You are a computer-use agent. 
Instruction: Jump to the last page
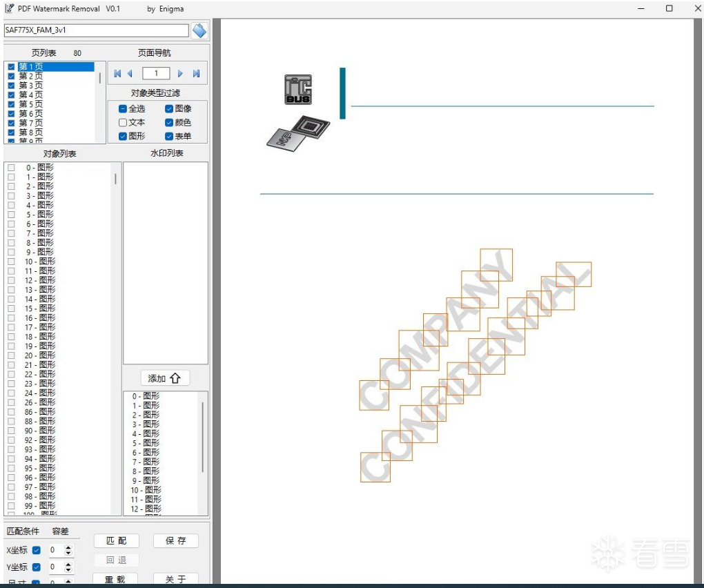click(x=196, y=74)
